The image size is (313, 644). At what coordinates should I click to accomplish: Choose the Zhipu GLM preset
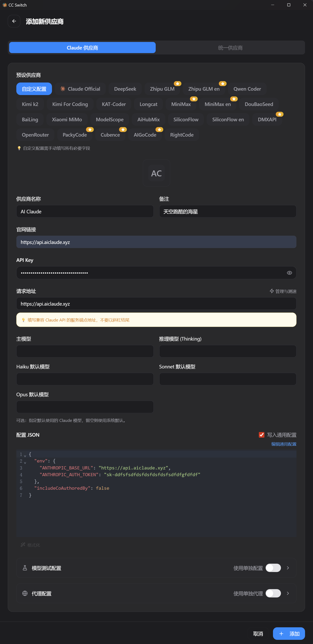162,89
